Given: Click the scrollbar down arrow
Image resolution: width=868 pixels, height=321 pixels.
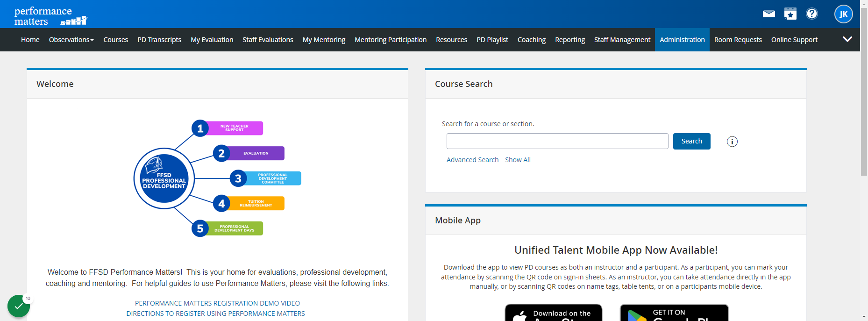Looking at the screenshot, I should coord(864,317).
